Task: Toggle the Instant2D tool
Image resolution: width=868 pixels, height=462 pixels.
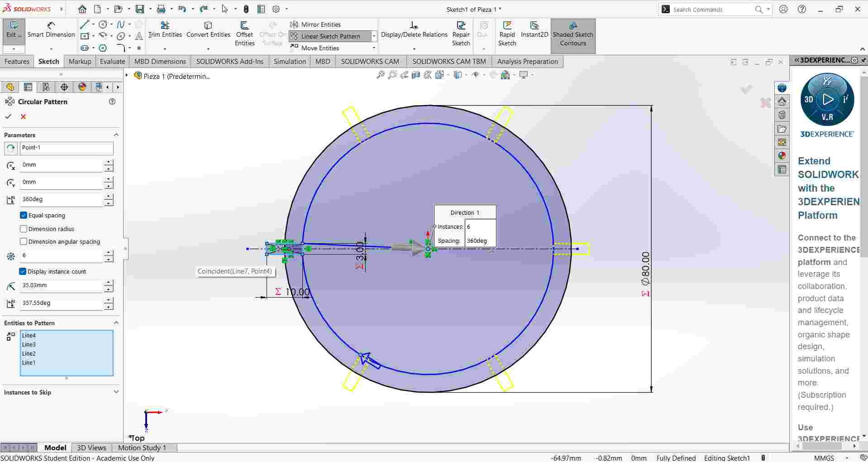Action: [x=534, y=30]
